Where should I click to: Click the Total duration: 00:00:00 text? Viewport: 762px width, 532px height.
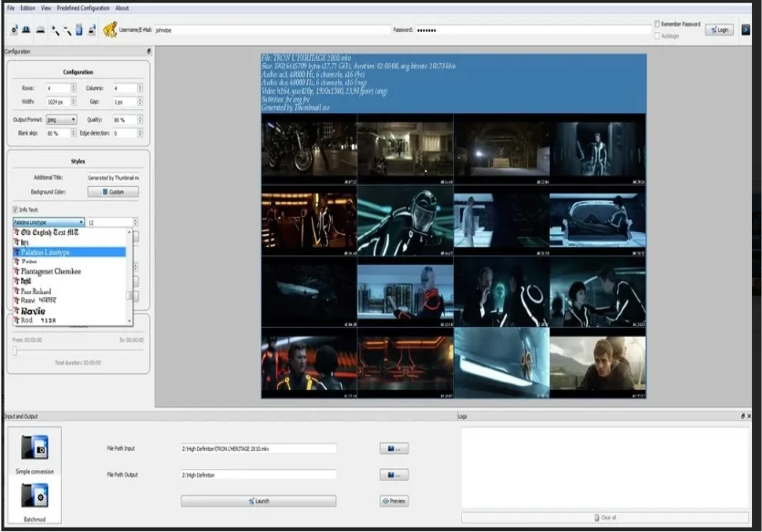77,363
